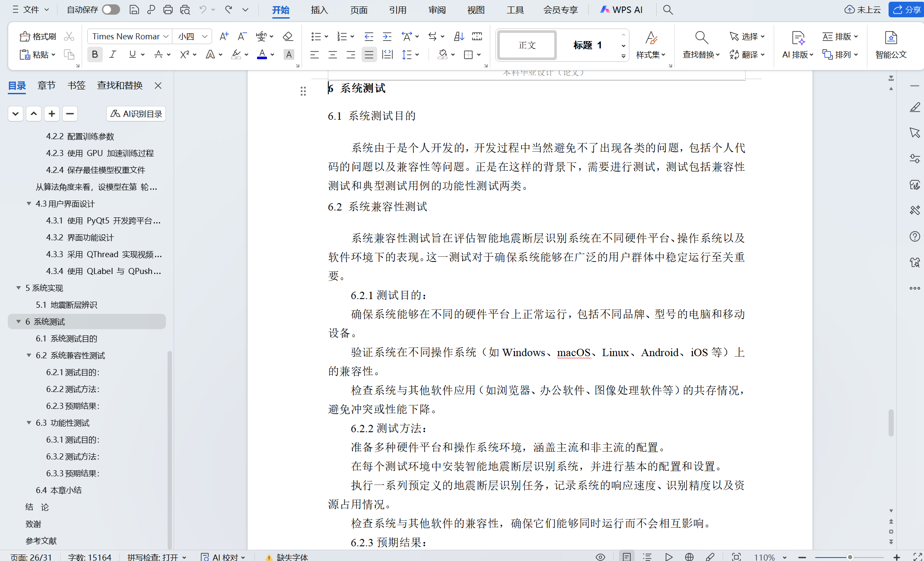Screen dimensions: 924x561
Task: Click the decrease indent icon
Action: (368, 36)
